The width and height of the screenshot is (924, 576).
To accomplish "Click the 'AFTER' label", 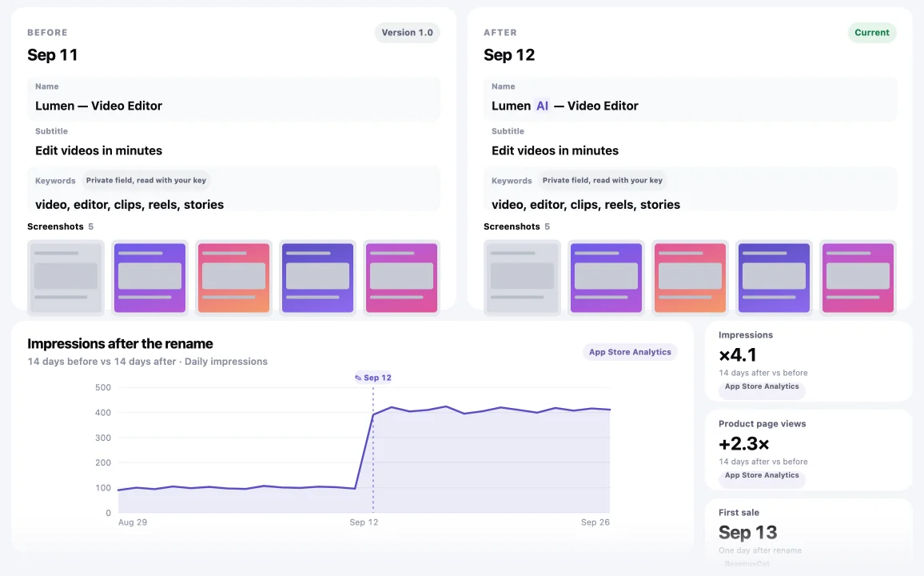I will coord(500,33).
